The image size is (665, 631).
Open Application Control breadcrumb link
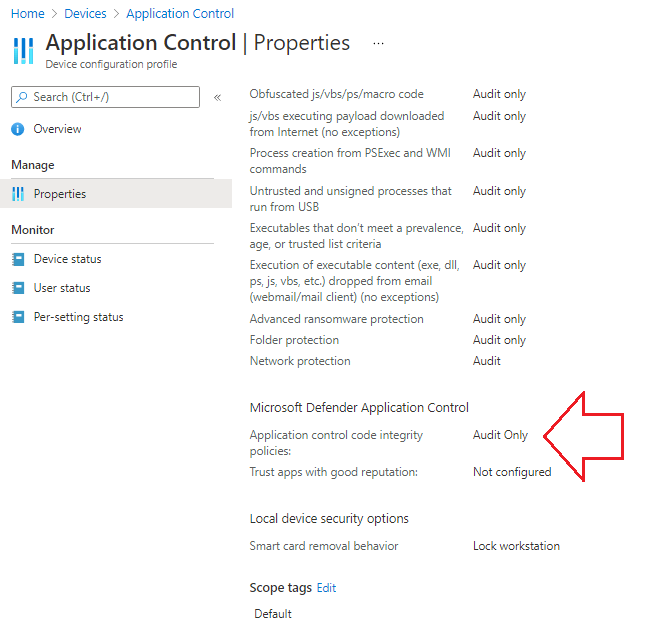click(x=180, y=14)
